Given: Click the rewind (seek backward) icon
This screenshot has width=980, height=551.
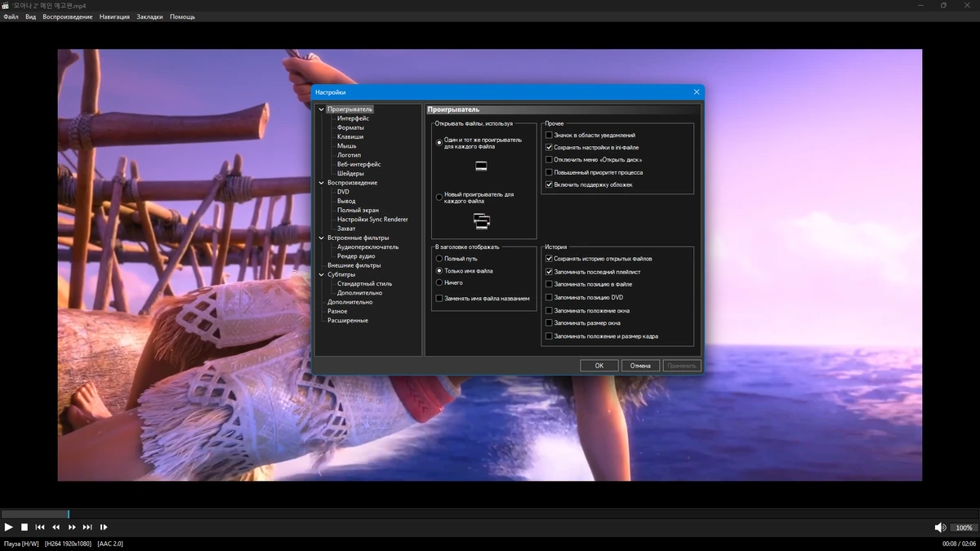Looking at the screenshot, I should (x=56, y=527).
